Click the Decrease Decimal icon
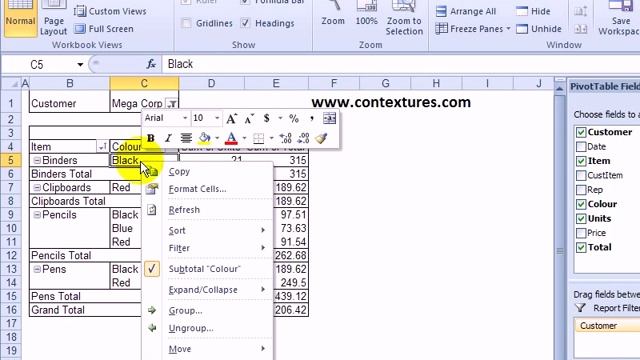Image resolution: width=640 pixels, height=360 pixels. coord(303,138)
